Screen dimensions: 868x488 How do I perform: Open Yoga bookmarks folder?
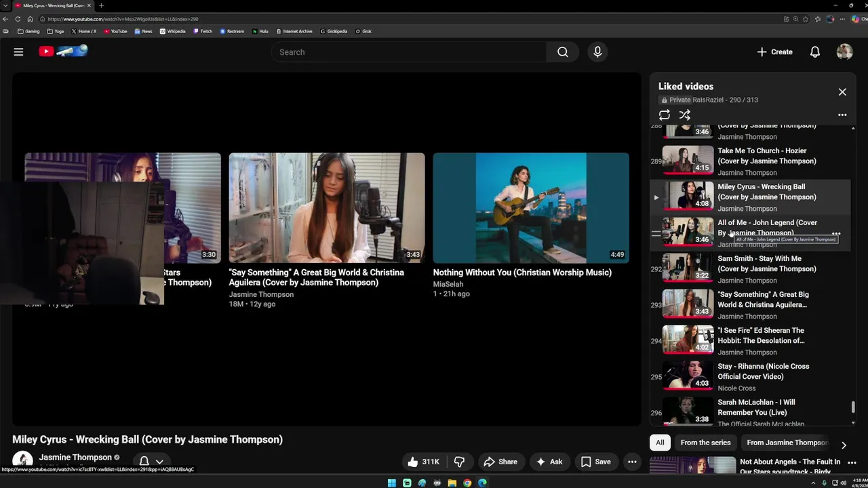56,31
